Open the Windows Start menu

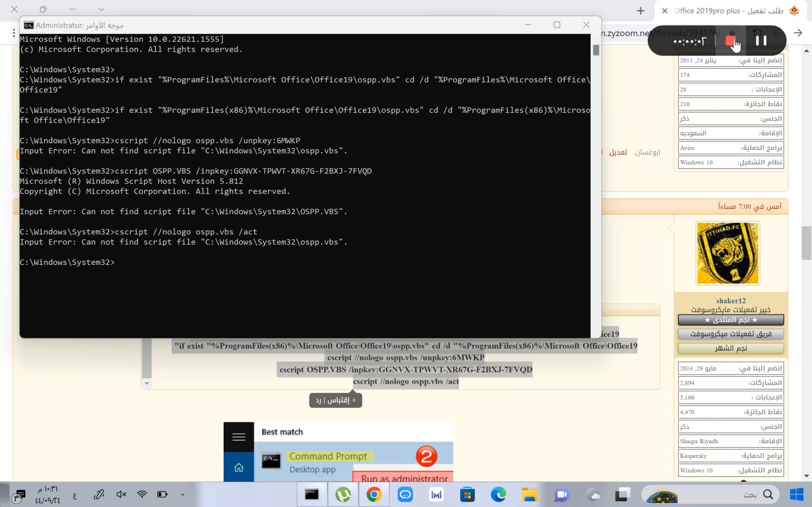point(796,495)
